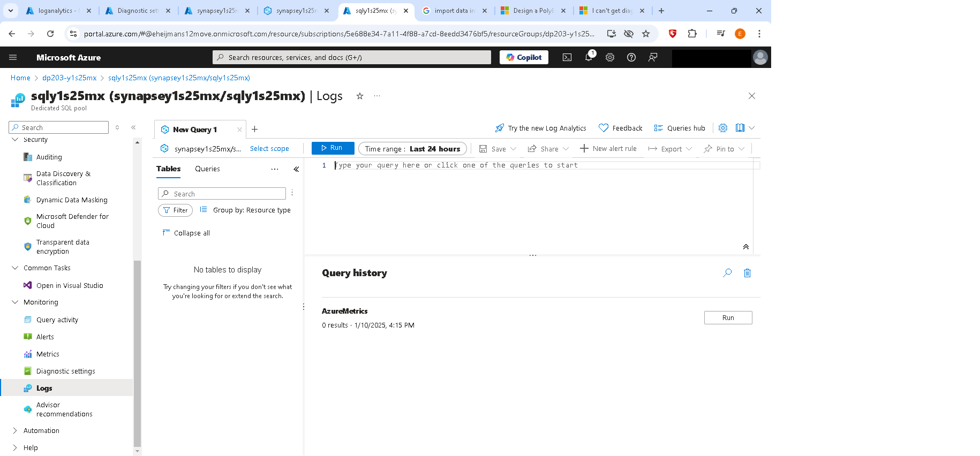
Task: Open Query activity in the Monitoring menu
Action: coord(57,320)
